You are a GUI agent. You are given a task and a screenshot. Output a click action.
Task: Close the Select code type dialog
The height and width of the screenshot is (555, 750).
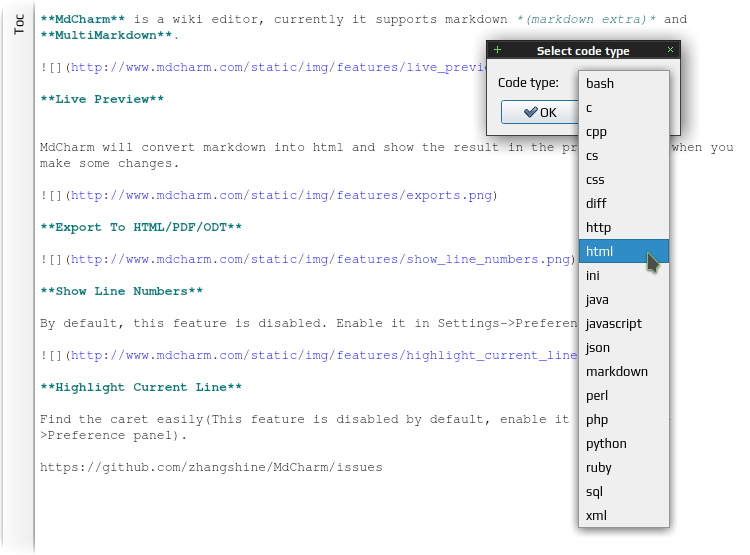(x=670, y=50)
